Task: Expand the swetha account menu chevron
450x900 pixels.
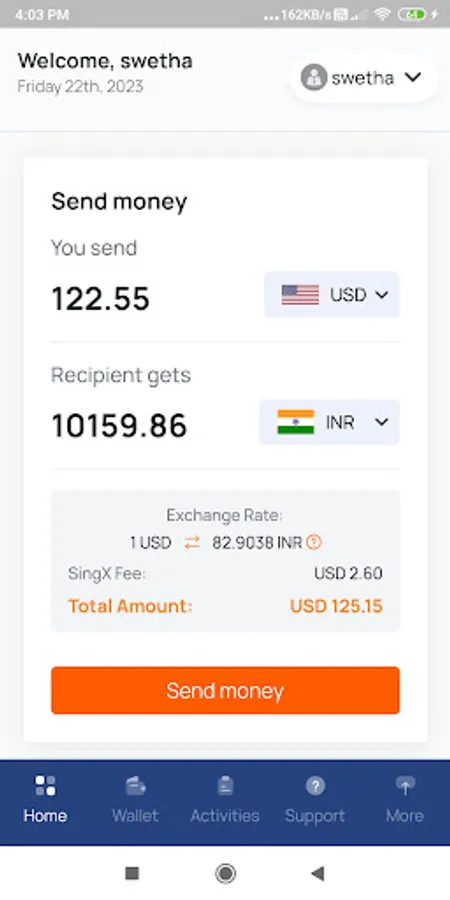Action: coord(413,77)
